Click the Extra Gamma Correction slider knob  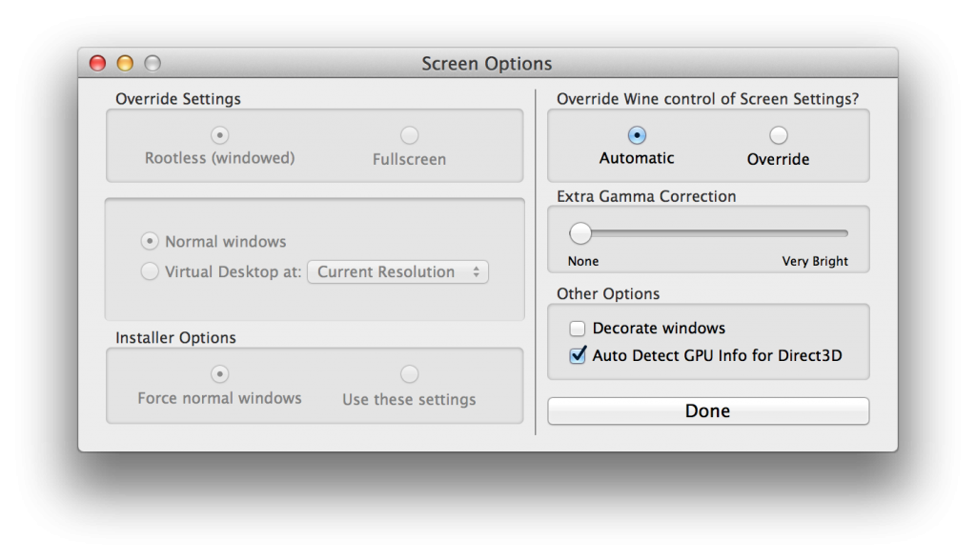580,233
